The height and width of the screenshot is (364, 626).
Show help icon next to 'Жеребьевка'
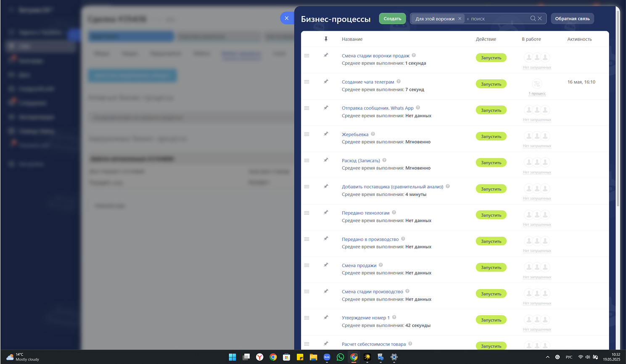pyautogui.click(x=373, y=134)
